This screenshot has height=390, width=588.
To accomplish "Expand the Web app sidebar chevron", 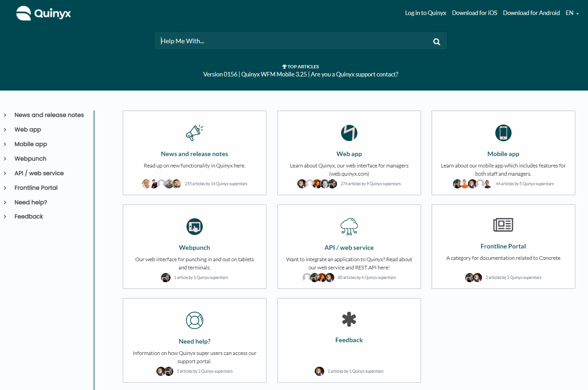I will point(5,130).
